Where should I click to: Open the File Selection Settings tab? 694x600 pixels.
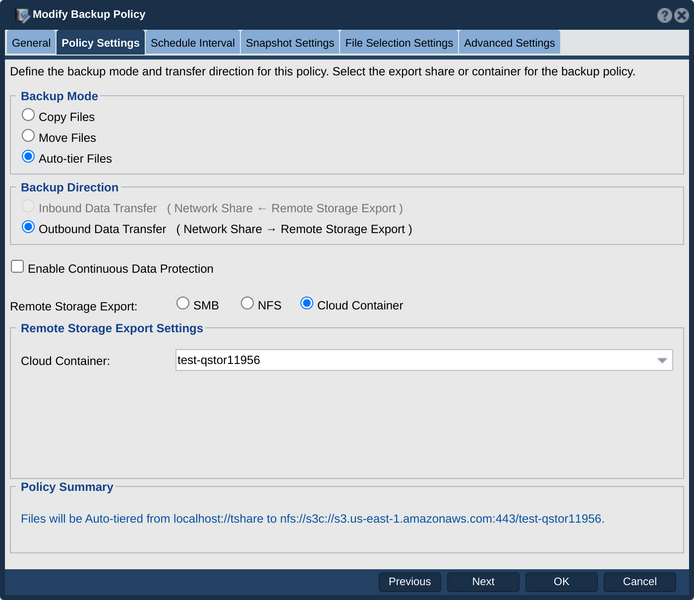pos(399,43)
